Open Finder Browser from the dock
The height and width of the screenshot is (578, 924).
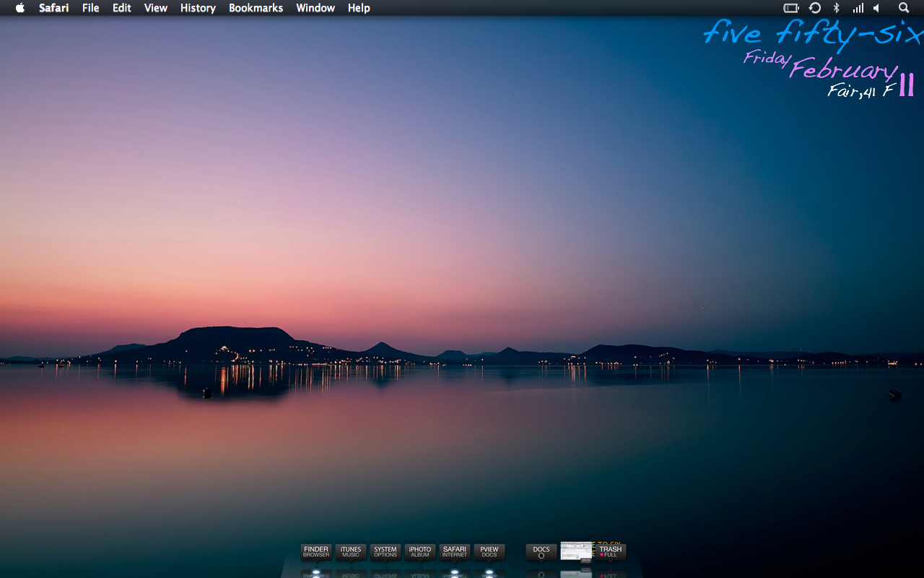point(316,552)
